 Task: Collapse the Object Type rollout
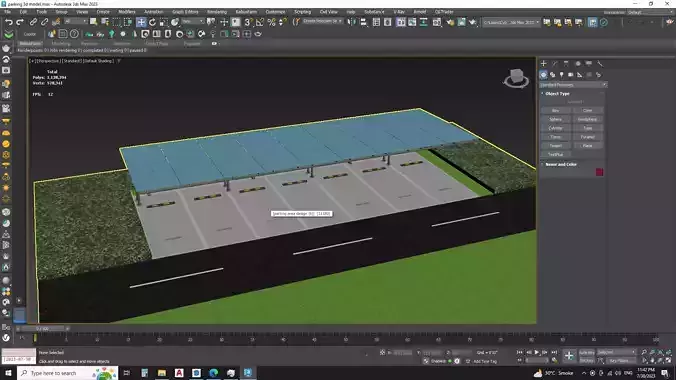point(557,94)
